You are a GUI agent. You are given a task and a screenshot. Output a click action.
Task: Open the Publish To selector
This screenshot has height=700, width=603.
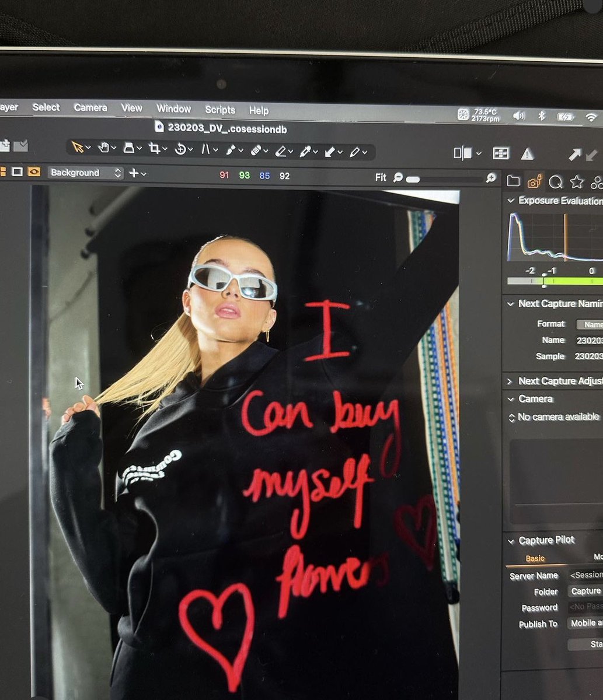coord(585,623)
